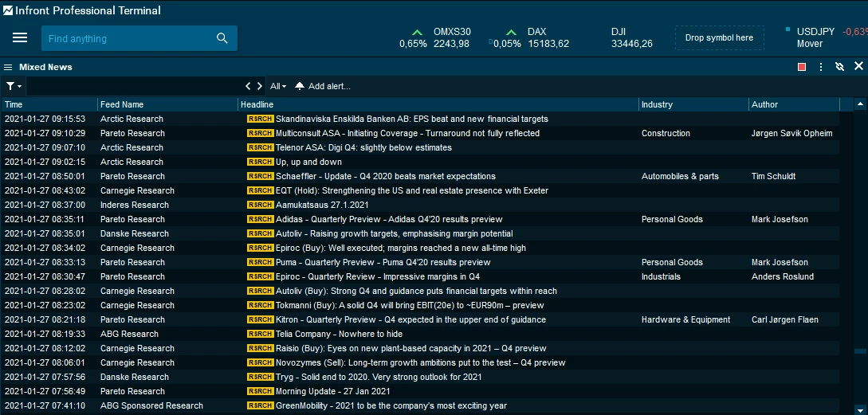Click RSRCH badge on Raisio (Buy) row
Screen dimensions: 868x415
(x=260, y=348)
